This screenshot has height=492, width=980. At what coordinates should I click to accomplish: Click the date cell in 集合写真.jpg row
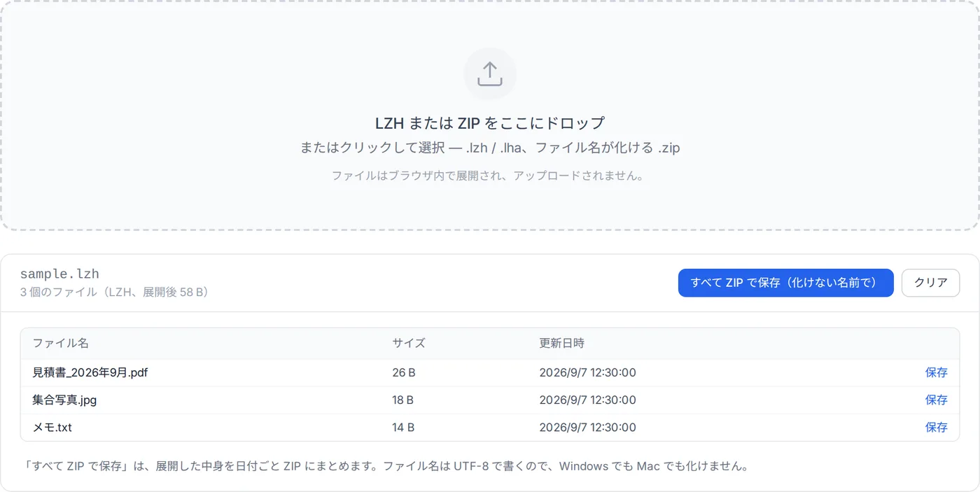587,400
